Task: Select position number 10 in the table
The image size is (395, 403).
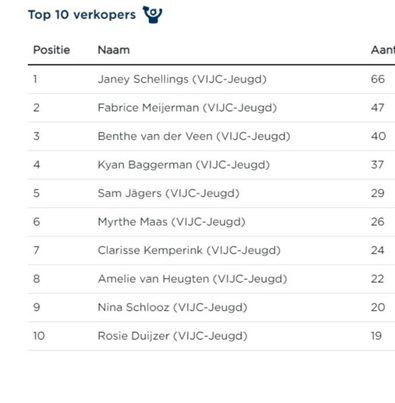Action: pos(39,336)
